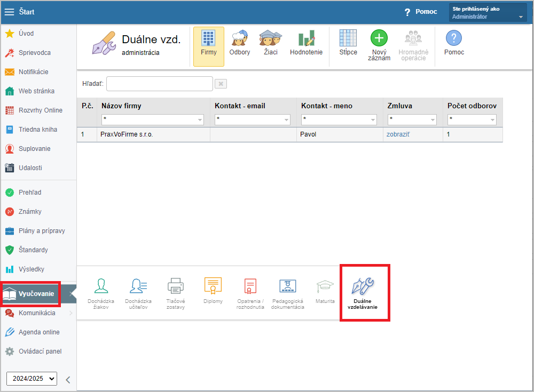Open Opatrenia / rozhodnutia module
This screenshot has height=392, width=534.
(x=250, y=294)
